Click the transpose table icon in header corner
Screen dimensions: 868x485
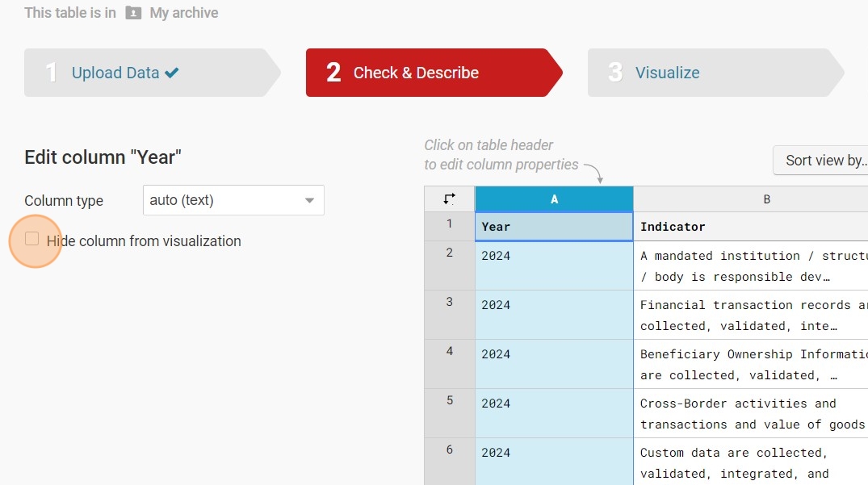(450, 199)
